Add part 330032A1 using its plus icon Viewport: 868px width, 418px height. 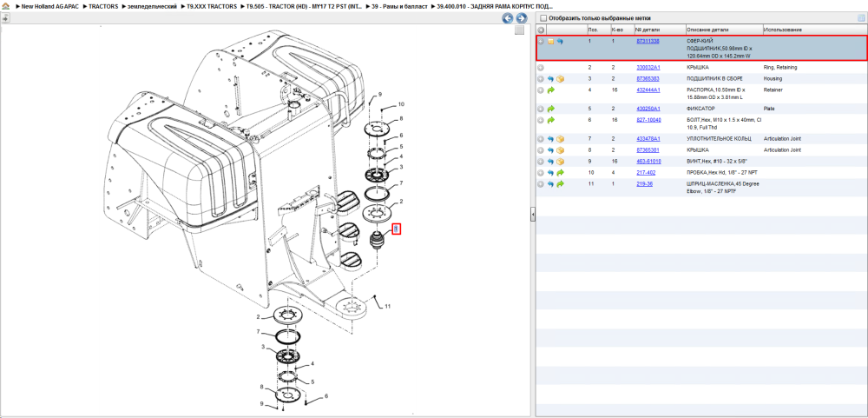click(x=541, y=68)
